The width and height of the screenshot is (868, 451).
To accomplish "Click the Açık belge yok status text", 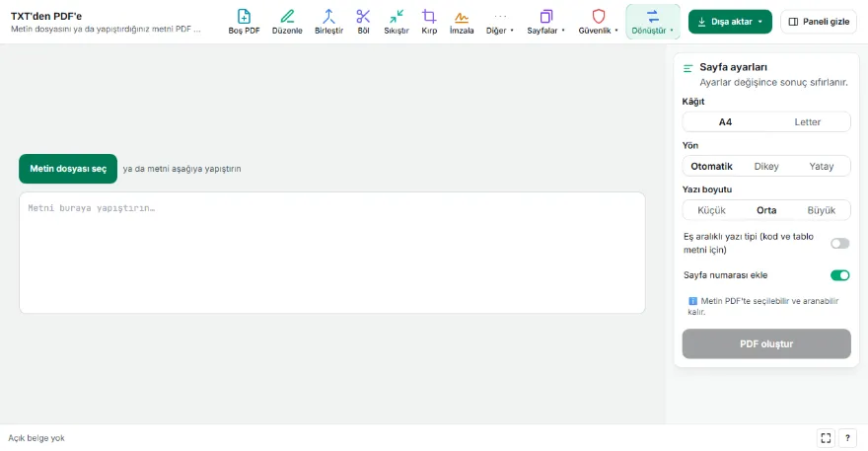I will pyautogui.click(x=36, y=438).
